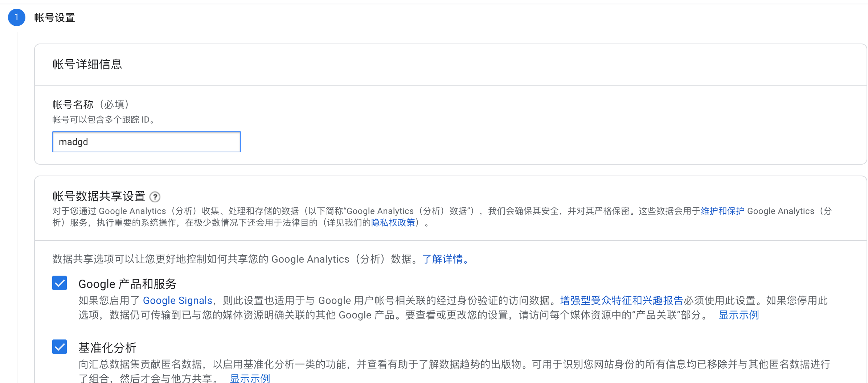Click the 帐号详细信息 card heading
The image size is (868, 383).
tap(87, 64)
